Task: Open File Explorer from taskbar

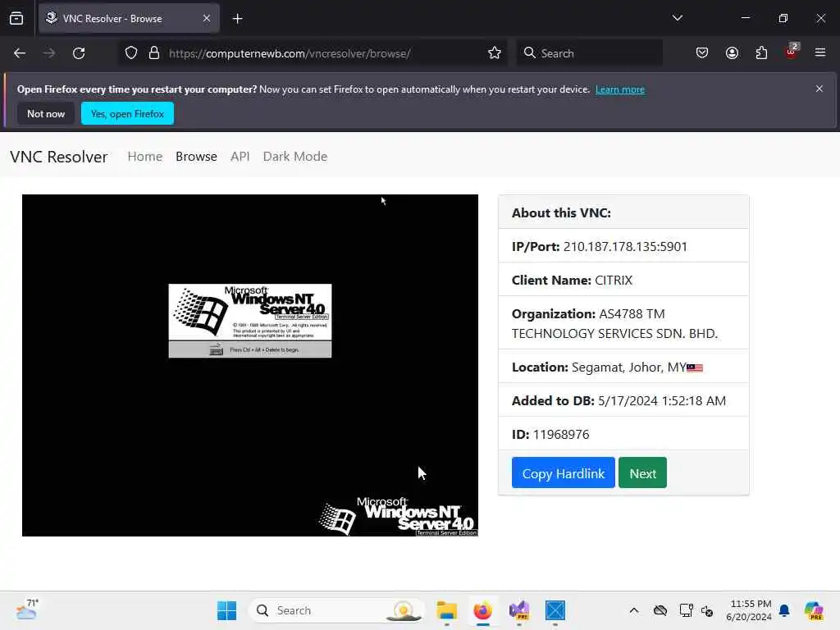Action: 446,610
